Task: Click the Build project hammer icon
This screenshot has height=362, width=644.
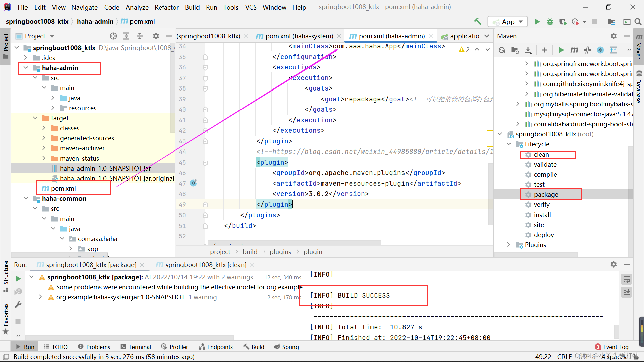Action: pos(477,22)
